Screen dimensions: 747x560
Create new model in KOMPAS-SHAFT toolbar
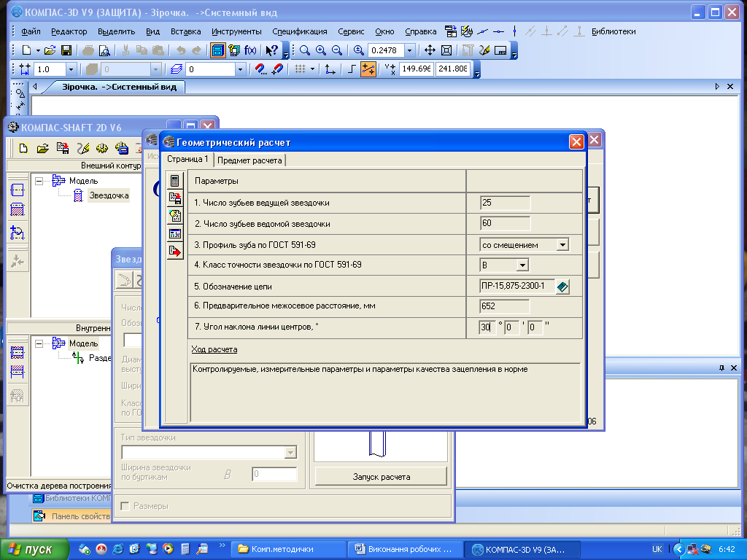pyautogui.click(x=23, y=148)
